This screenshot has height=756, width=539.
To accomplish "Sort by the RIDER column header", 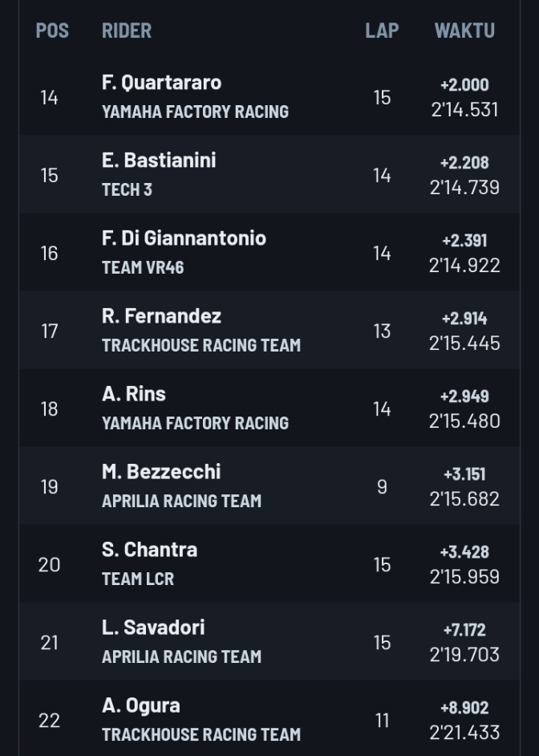I will point(127,30).
